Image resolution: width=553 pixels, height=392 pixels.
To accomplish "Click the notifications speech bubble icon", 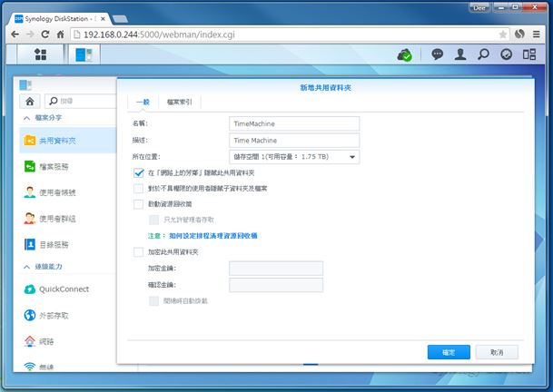I will click(437, 54).
